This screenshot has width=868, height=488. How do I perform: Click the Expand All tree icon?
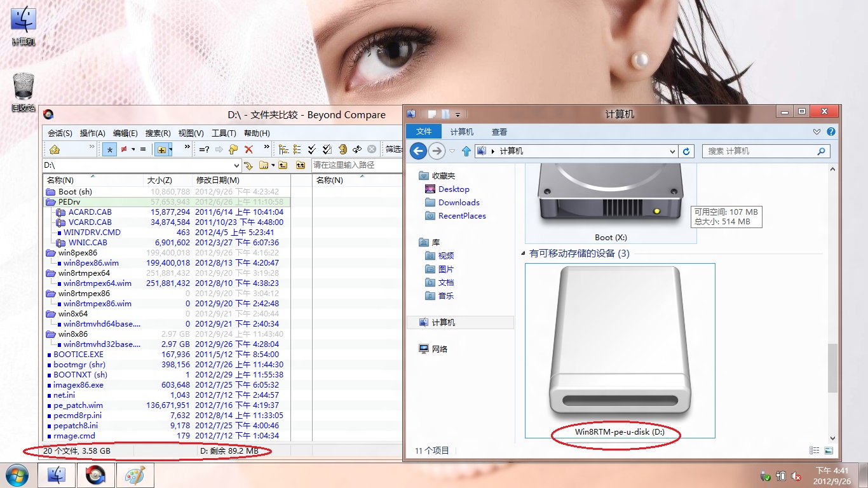283,149
